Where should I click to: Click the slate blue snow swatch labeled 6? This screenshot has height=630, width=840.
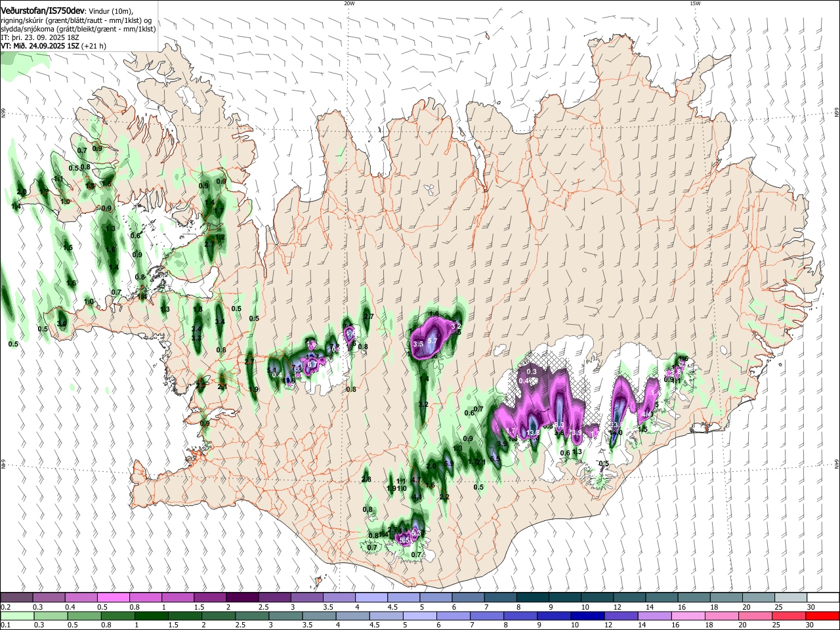pos(468,597)
